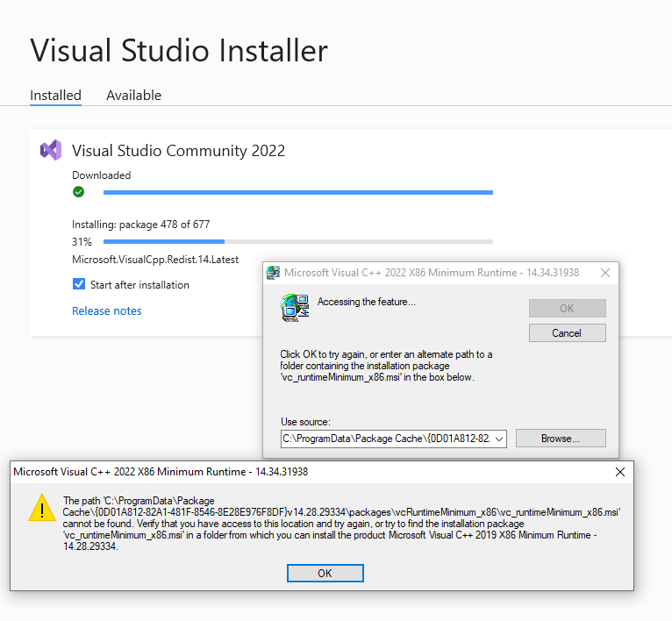Screen dimensions: 672x621
Task: Click the installer icon in Runtime dialog title bar
Action: click(x=273, y=273)
